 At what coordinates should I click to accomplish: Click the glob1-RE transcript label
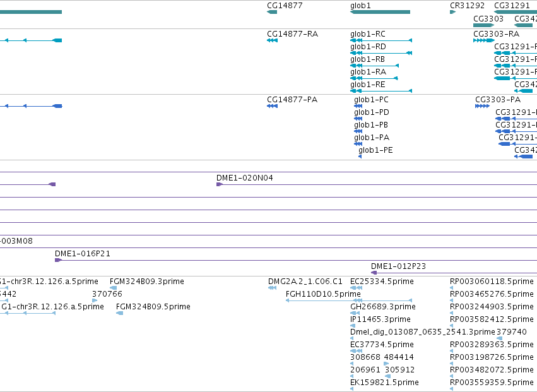368,85
